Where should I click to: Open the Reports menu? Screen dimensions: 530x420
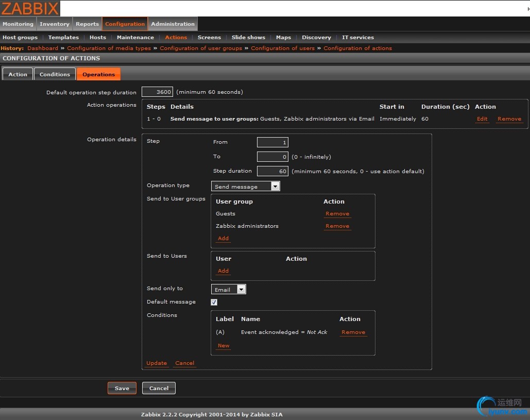coord(87,24)
